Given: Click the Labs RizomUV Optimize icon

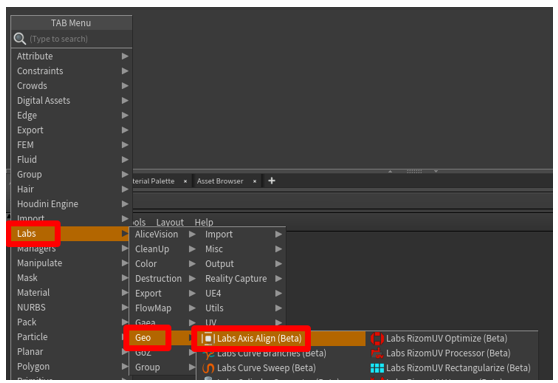Looking at the screenshot, I should point(377,338).
